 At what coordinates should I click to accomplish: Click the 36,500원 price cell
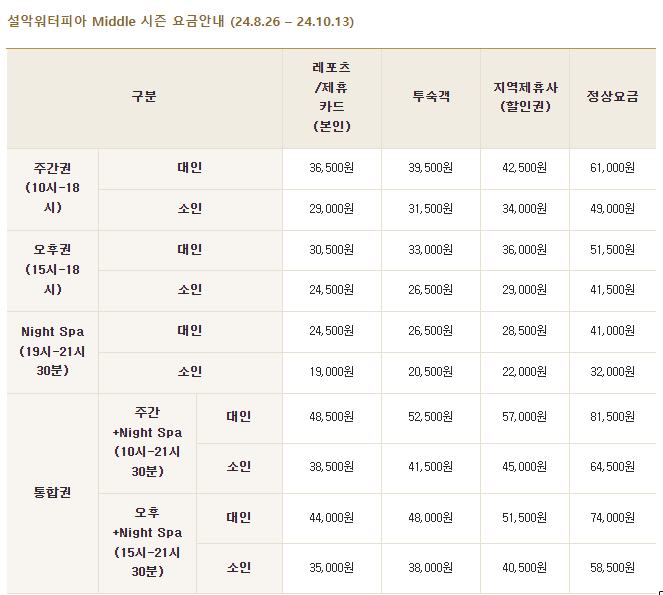pyautogui.click(x=332, y=168)
